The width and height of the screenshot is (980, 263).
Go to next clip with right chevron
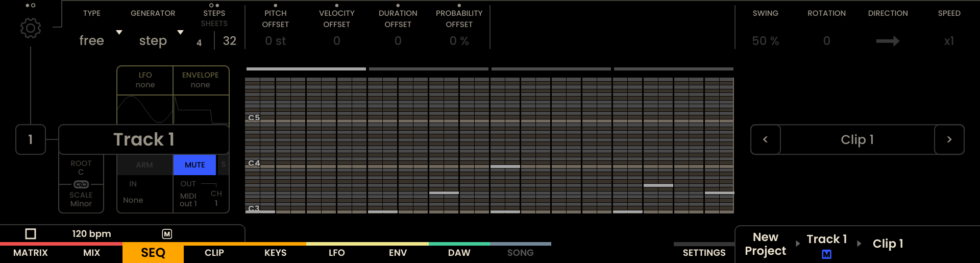[x=949, y=139]
